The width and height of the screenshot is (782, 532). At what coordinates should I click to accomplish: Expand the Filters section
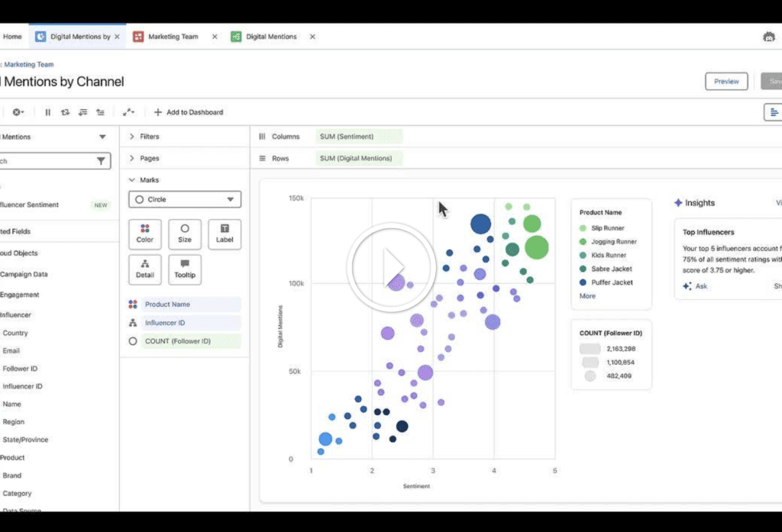(x=132, y=137)
